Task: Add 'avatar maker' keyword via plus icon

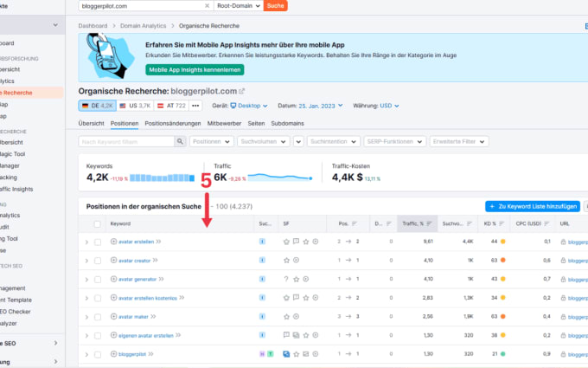Action: [x=113, y=317]
